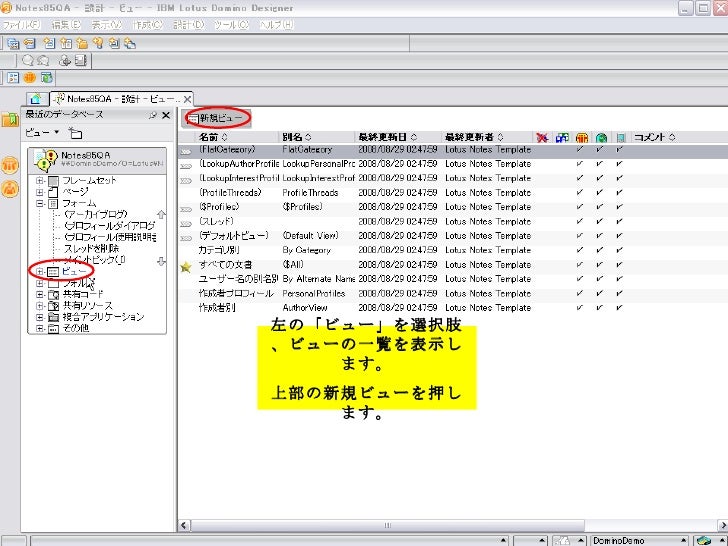Sort by the コメント column header

point(655,137)
